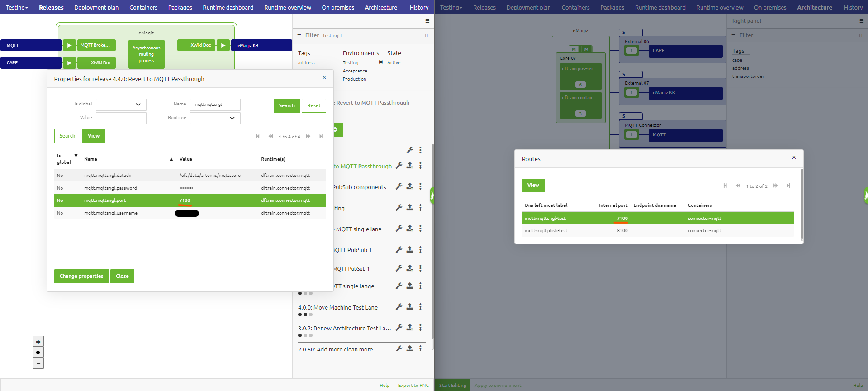Click the Reset button
The width and height of the screenshot is (868, 391).
(x=314, y=105)
